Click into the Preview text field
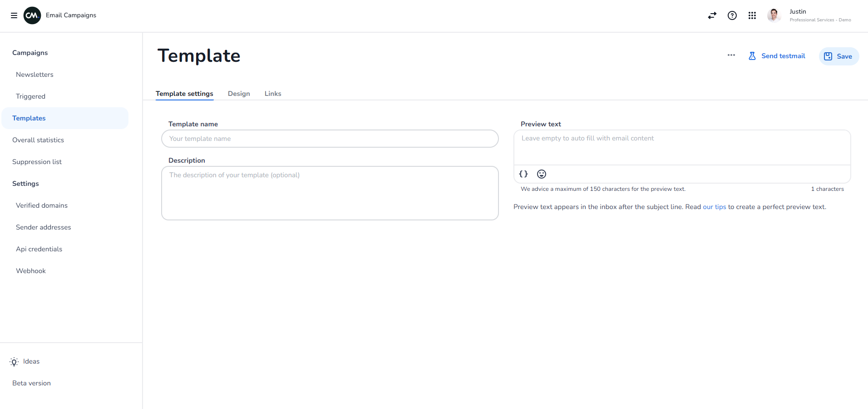868x409 pixels. pos(682,148)
